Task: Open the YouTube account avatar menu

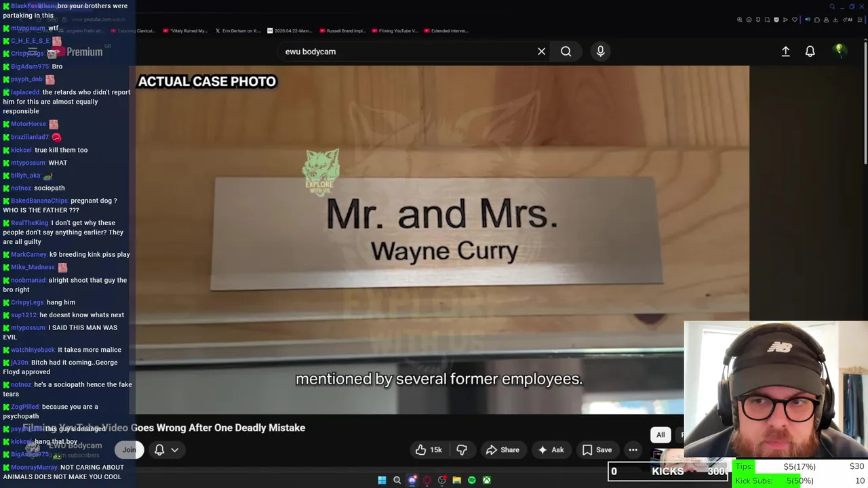Action: 840,51
